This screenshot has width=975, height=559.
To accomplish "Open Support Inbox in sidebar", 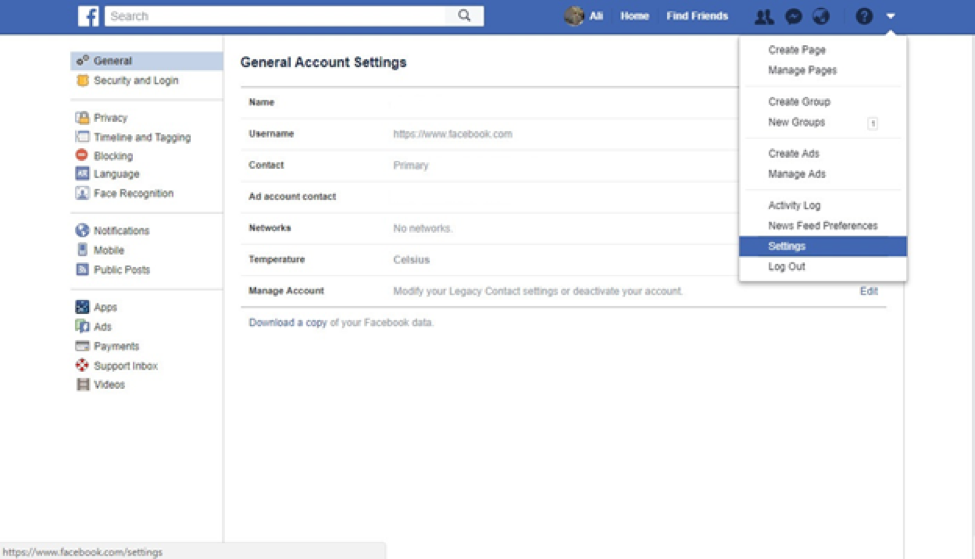I will [x=125, y=366].
